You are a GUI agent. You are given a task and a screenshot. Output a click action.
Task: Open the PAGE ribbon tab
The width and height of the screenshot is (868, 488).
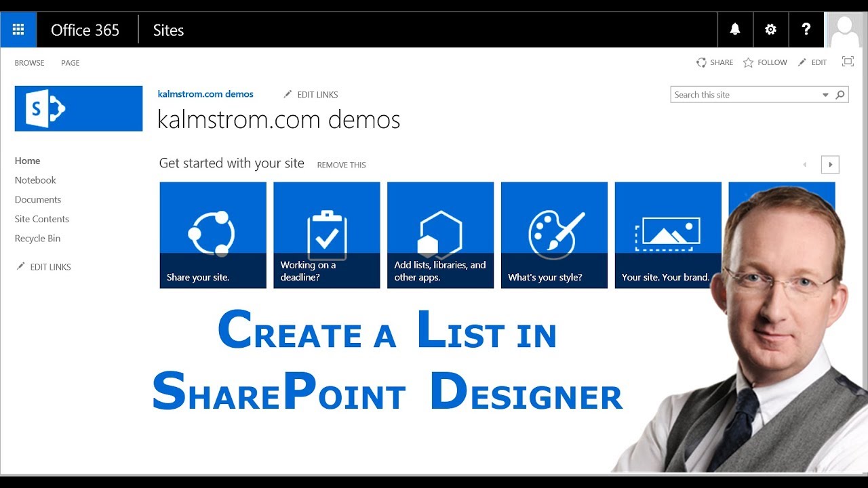coord(71,63)
